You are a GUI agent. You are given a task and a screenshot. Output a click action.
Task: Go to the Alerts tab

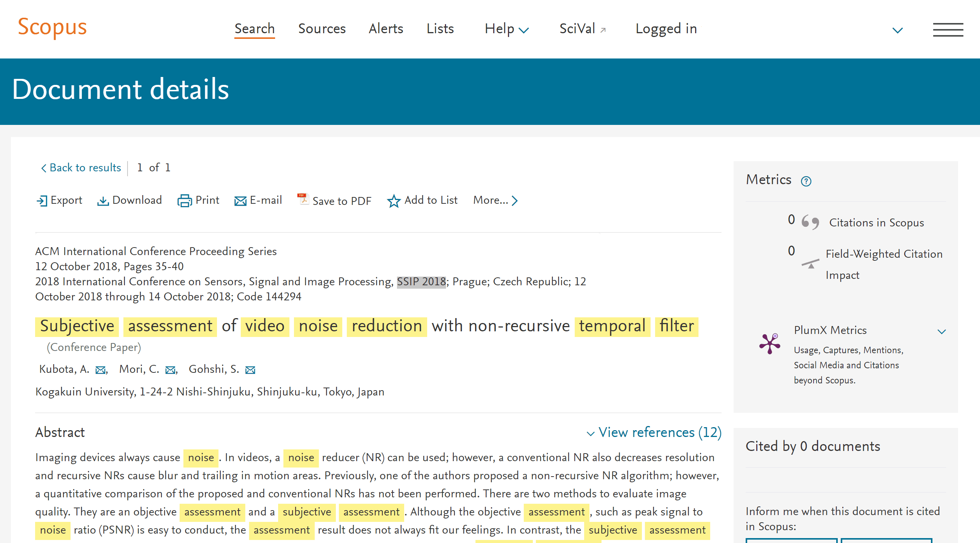[x=385, y=29]
